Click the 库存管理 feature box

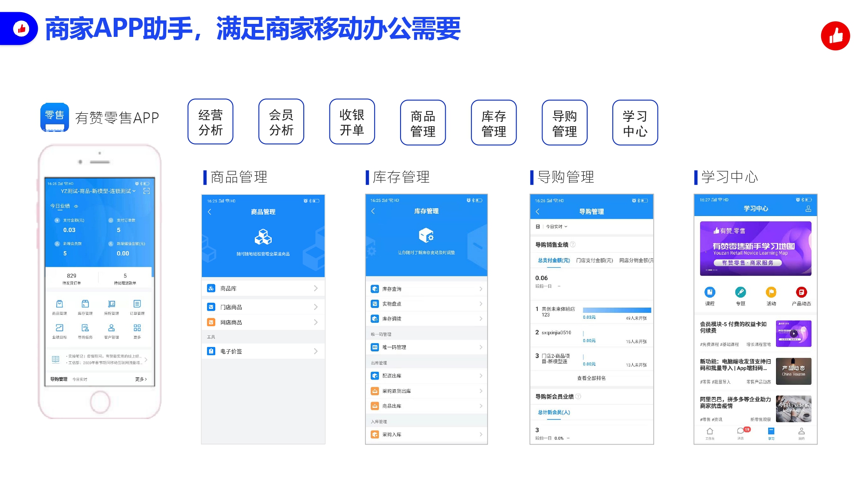(x=494, y=123)
